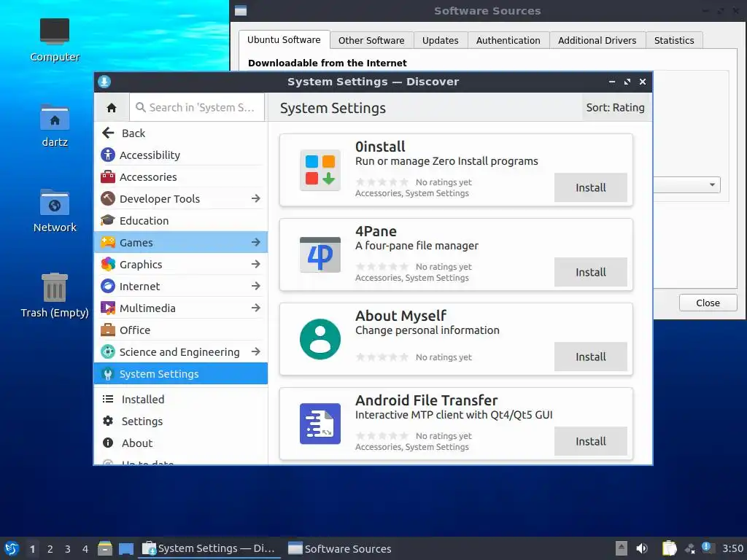
Task: Click the Back arrow in the sidebar
Action: pyautogui.click(x=108, y=133)
